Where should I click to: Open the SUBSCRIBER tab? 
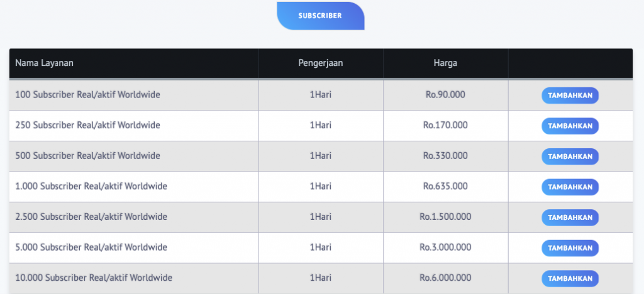pyautogui.click(x=320, y=16)
